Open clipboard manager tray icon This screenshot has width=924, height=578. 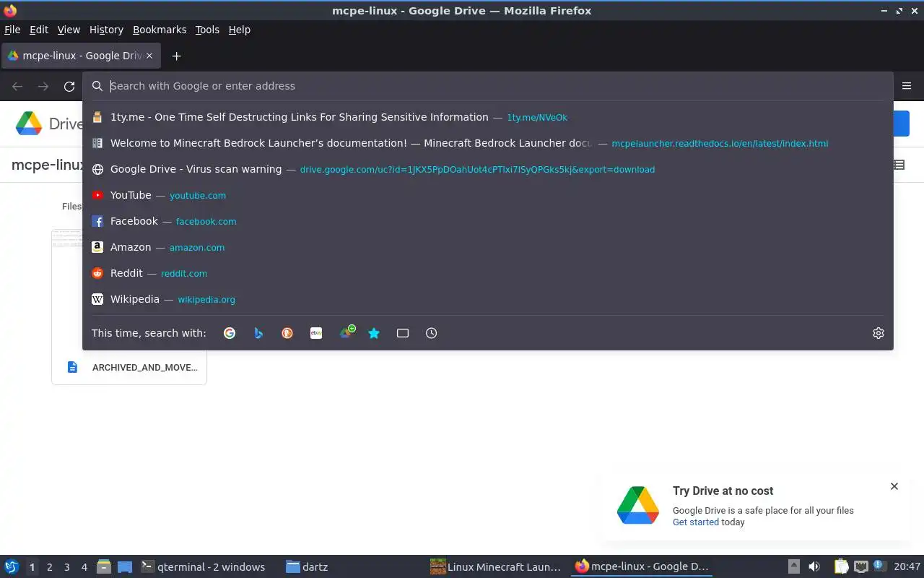coord(841,566)
